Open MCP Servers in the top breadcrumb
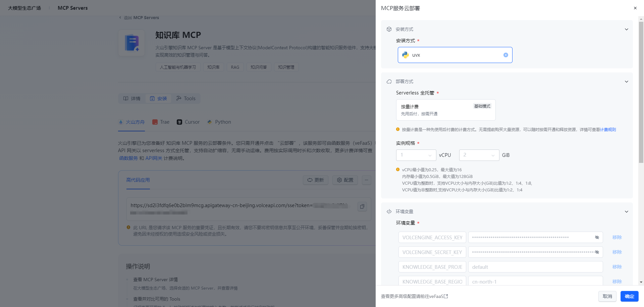Screen dimensions: 644x307 tap(73, 8)
